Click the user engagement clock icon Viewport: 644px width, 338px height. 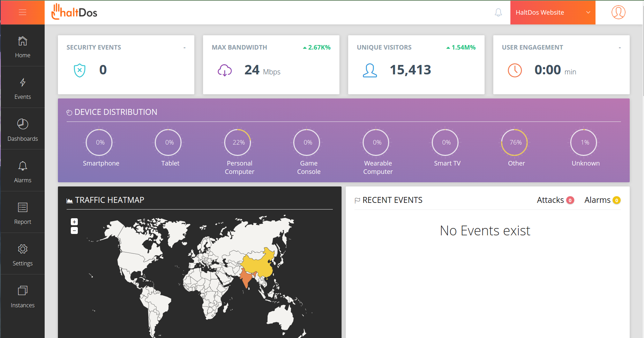coord(515,70)
